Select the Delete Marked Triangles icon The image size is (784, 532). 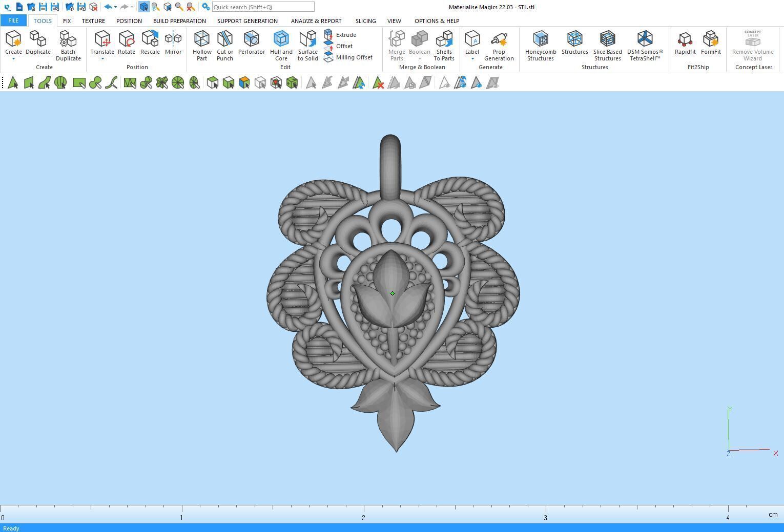pyautogui.click(x=378, y=82)
